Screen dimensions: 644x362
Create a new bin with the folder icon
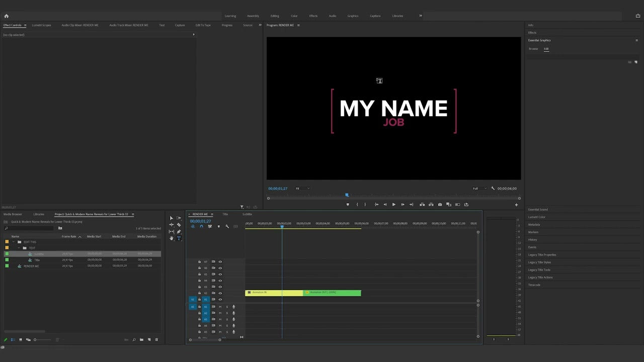(141, 339)
